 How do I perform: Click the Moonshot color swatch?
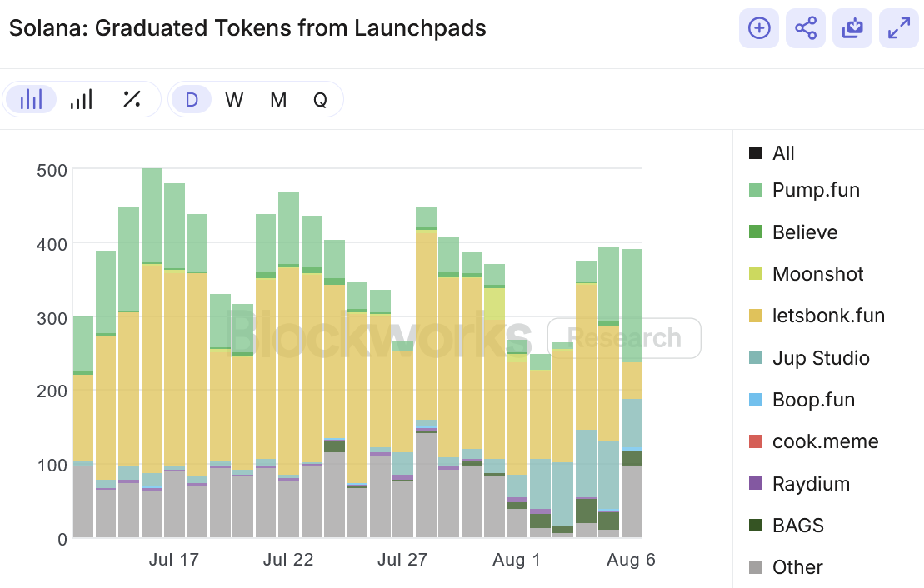[756, 274]
